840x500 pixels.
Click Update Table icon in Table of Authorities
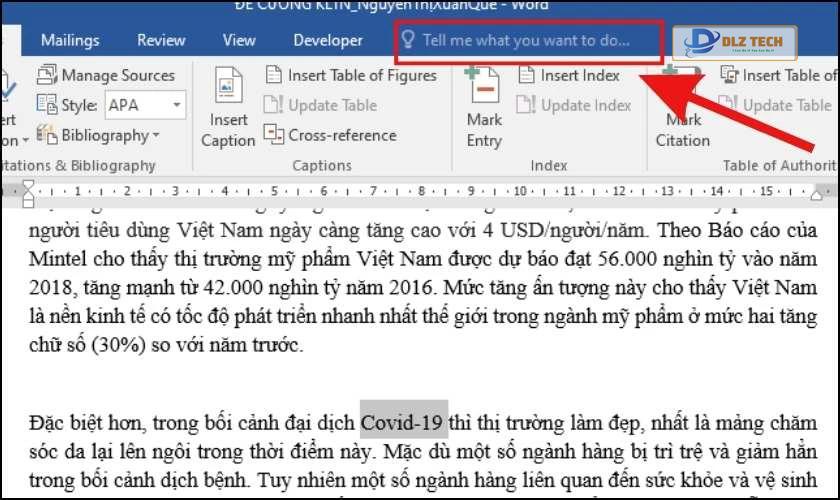coord(728,105)
